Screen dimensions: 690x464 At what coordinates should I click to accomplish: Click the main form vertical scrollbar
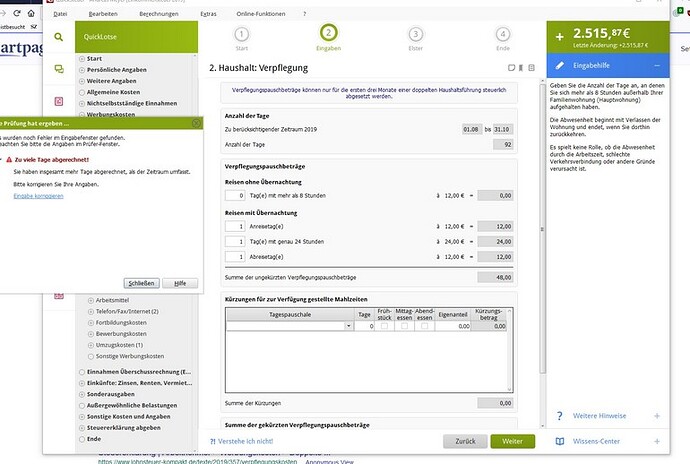pyautogui.click(x=542, y=229)
